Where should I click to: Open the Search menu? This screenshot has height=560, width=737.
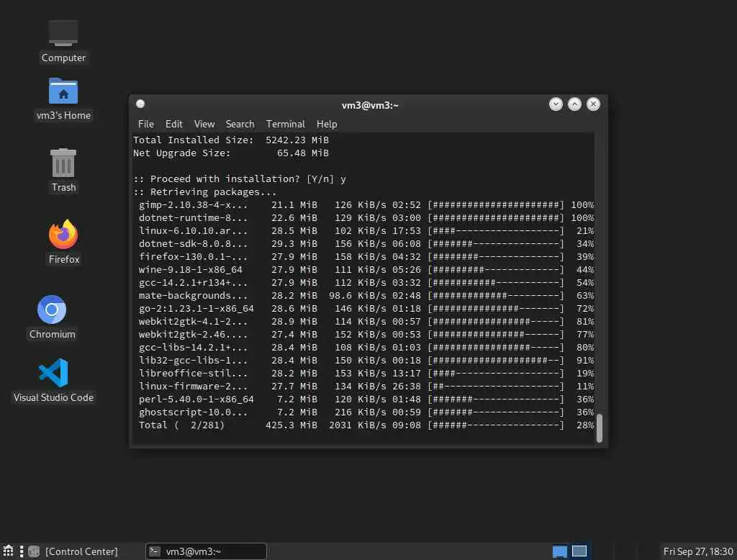pos(240,124)
